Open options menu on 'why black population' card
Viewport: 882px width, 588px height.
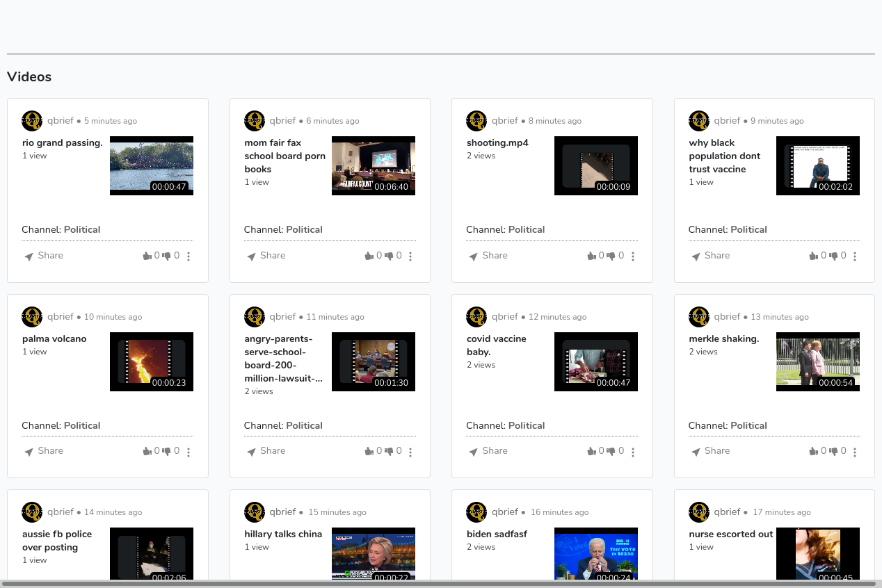[855, 256]
